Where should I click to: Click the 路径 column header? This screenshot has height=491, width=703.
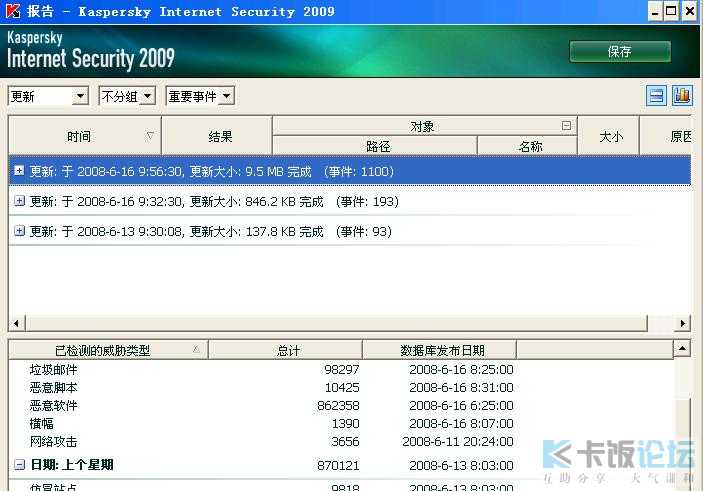(x=375, y=146)
